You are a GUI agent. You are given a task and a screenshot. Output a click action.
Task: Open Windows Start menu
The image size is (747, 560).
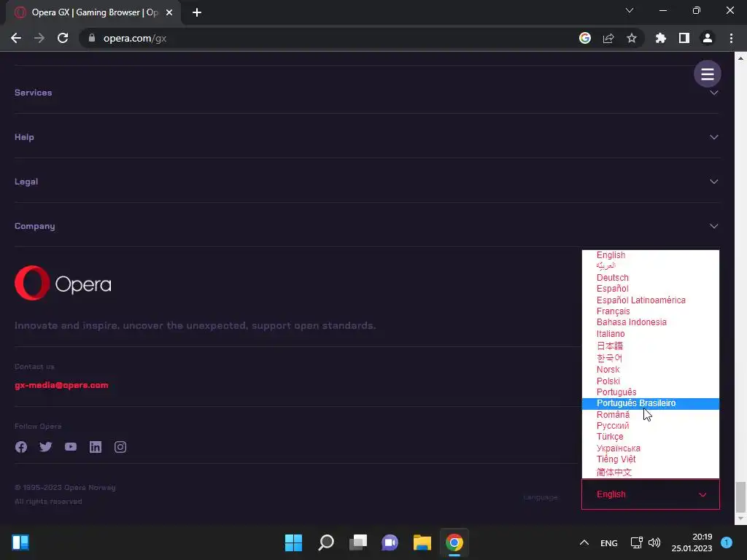coord(293,542)
